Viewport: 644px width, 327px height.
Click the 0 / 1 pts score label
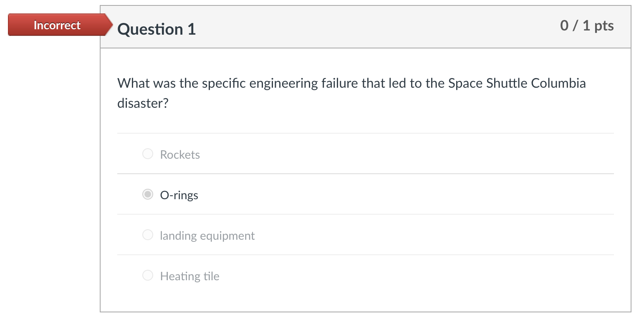pyautogui.click(x=586, y=25)
